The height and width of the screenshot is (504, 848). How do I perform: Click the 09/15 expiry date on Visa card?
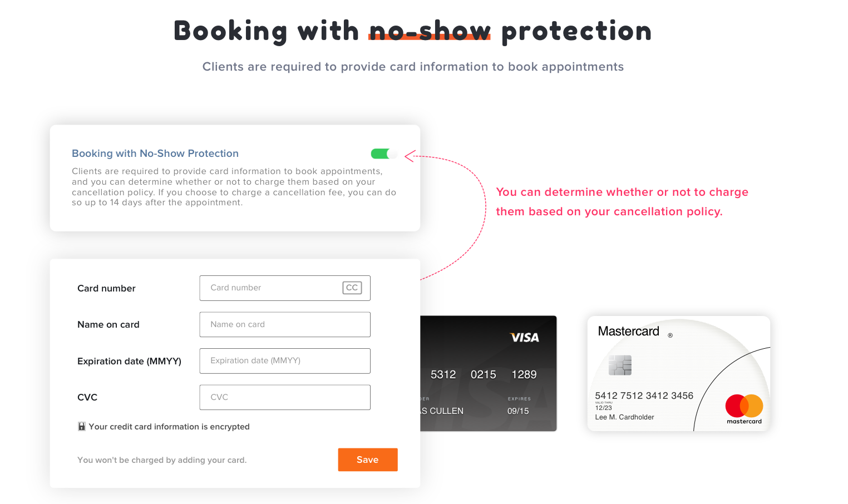pos(518,411)
